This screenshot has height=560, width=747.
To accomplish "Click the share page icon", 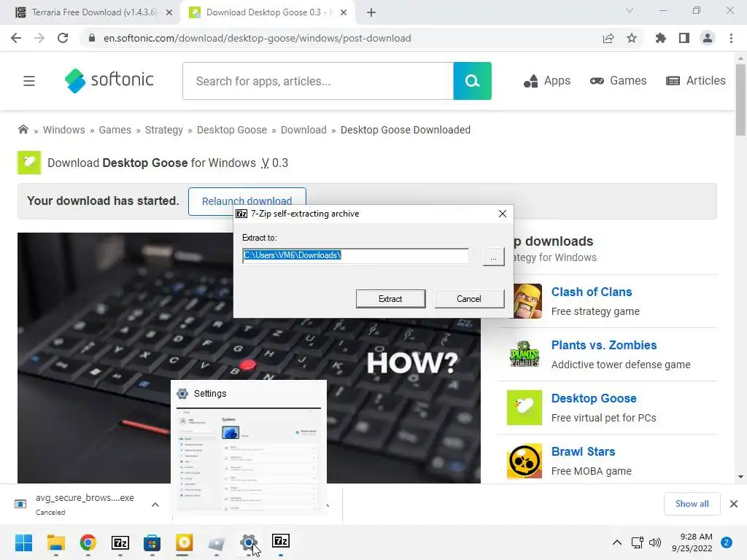I will click(608, 38).
